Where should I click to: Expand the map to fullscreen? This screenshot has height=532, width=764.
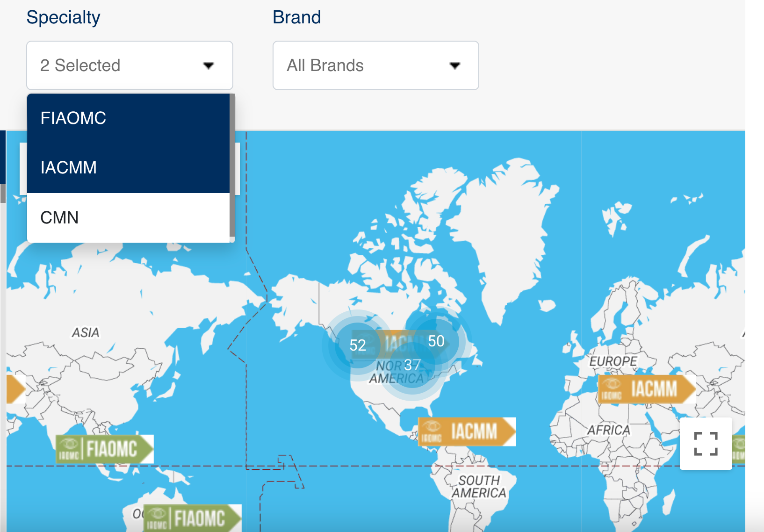click(x=706, y=444)
